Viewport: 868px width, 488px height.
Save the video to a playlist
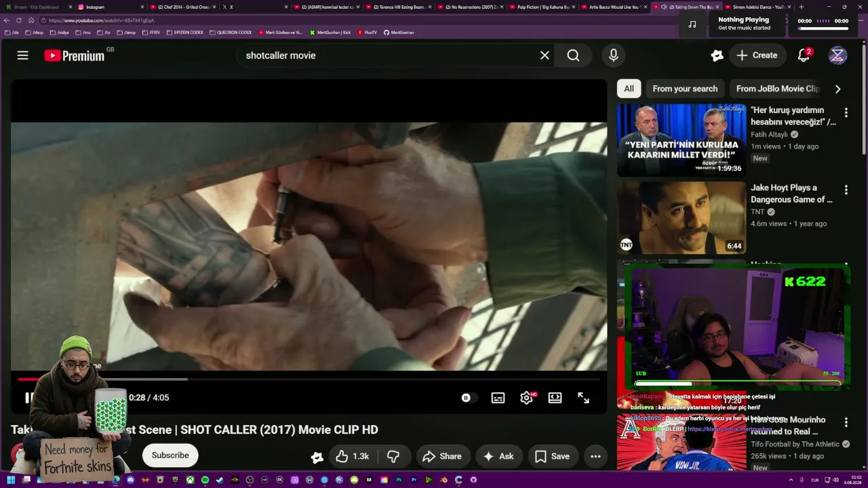pyautogui.click(x=553, y=456)
